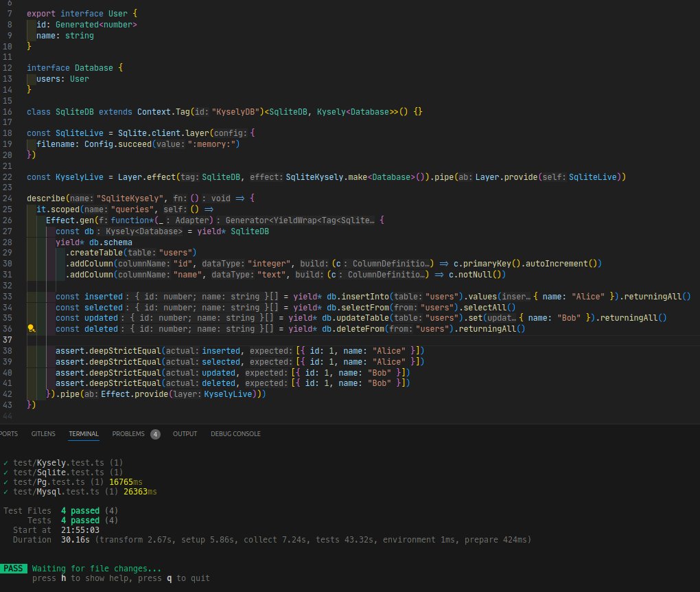Click line number 24 in the gutter
The width and height of the screenshot is (700, 592).
pos(8,198)
